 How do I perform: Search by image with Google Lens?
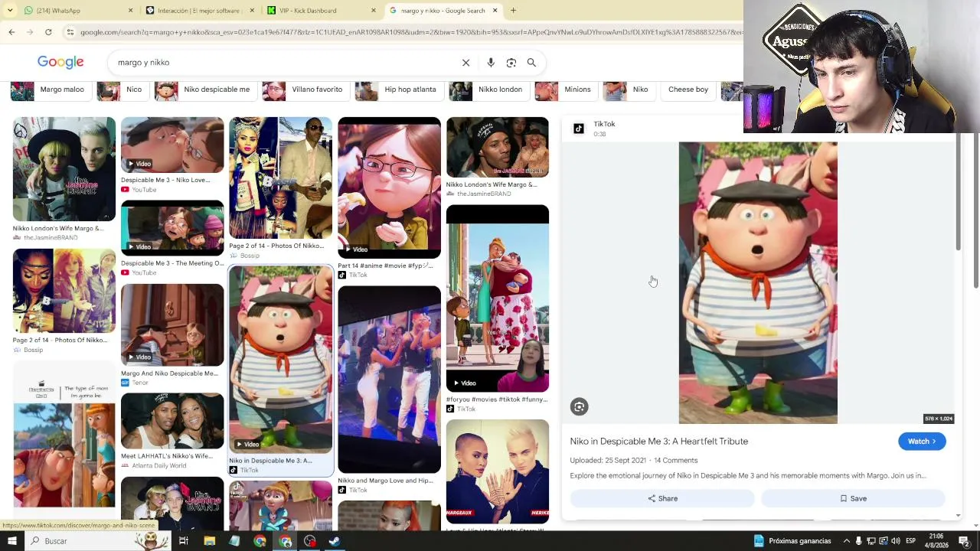(x=511, y=63)
